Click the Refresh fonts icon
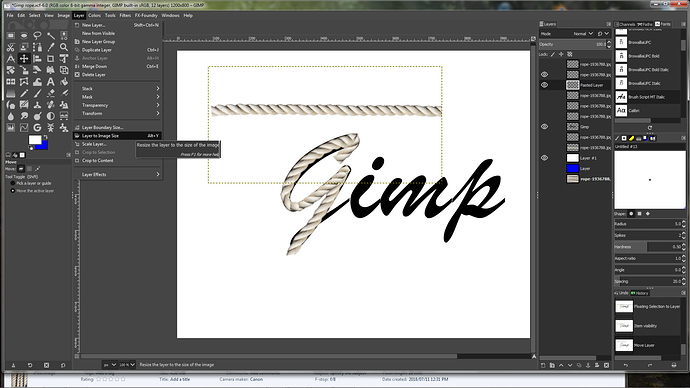690x388 pixels. pyautogui.click(x=650, y=128)
